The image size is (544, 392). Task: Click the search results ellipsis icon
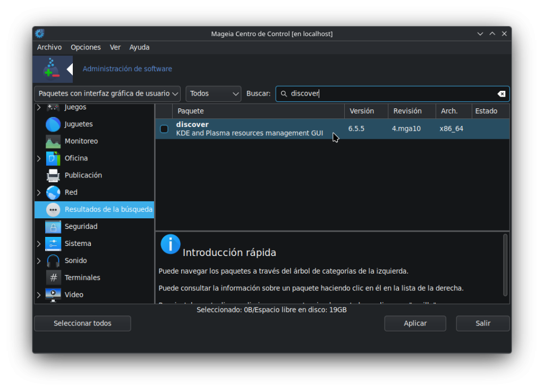[53, 209]
